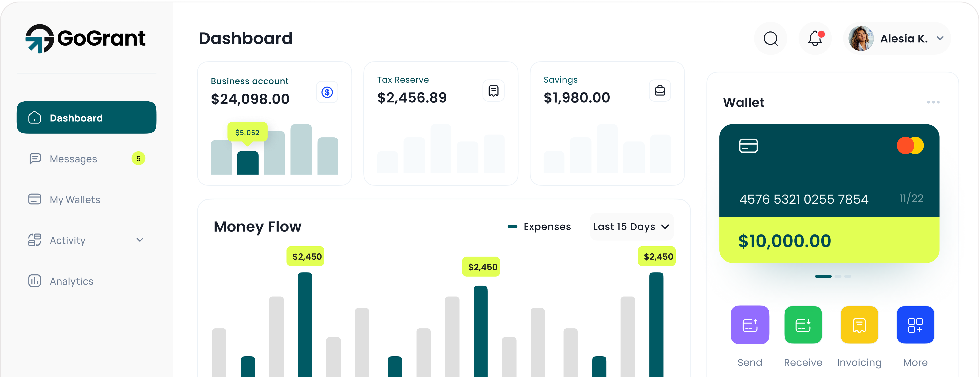Click the Messages badge showing 5
This screenshot has width=980, height=378.
click(138, 159)
